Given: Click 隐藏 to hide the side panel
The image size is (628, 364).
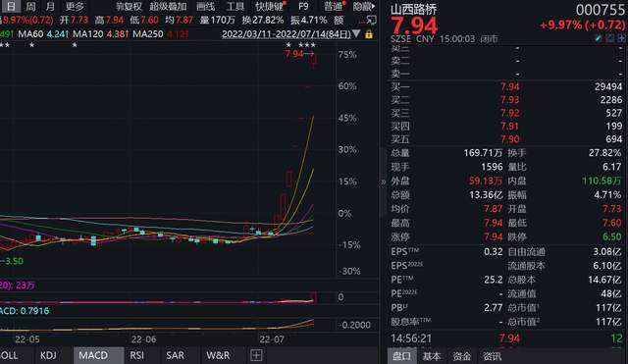Looking at the screenshot, I should point(364,7).
